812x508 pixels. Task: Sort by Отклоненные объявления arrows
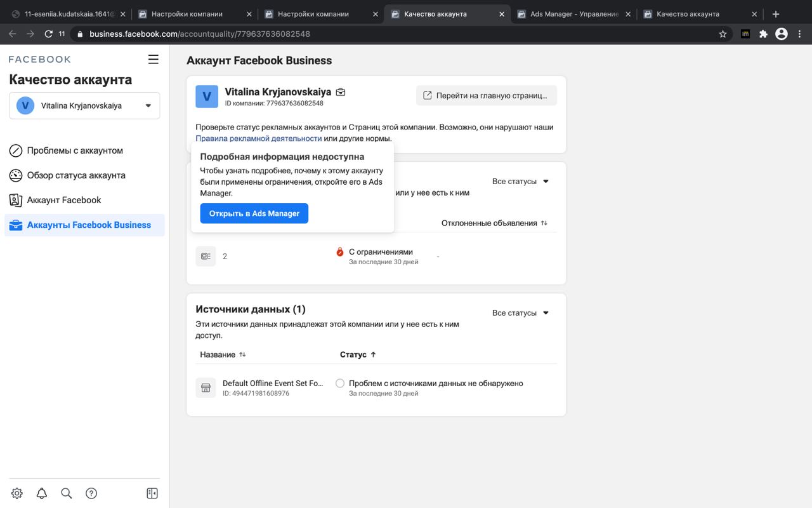pos(544,223)
